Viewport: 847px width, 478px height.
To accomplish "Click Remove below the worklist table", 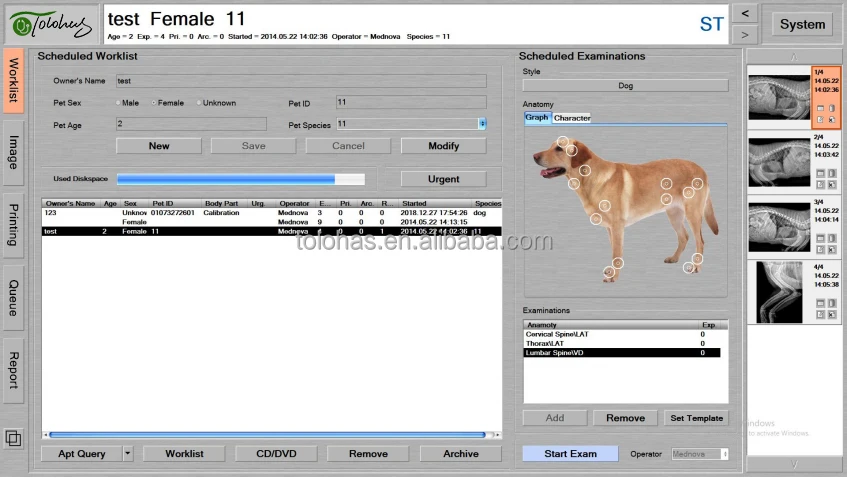I will [x=368, y=454].
